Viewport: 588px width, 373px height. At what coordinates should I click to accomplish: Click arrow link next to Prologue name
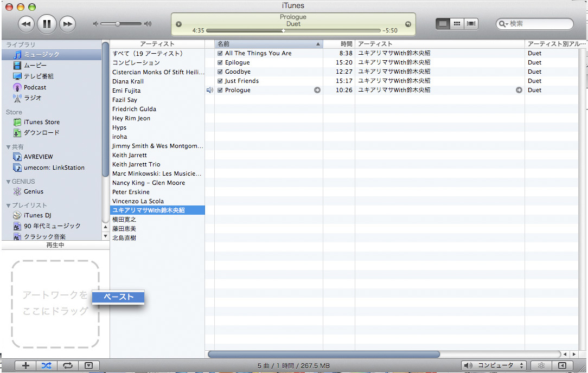point(317,90)
